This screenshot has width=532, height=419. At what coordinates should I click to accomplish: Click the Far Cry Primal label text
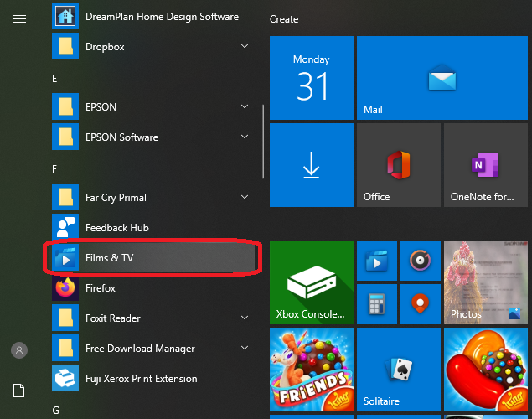[x=116, y=198]
